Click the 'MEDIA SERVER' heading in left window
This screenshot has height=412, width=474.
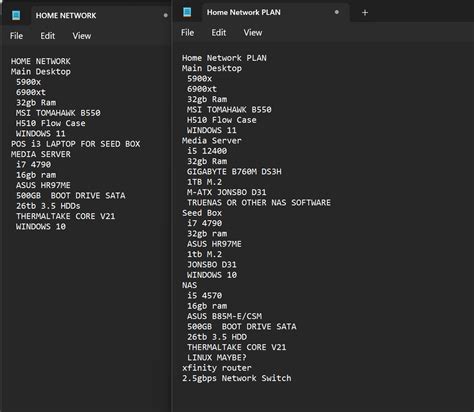click(41, 154)
